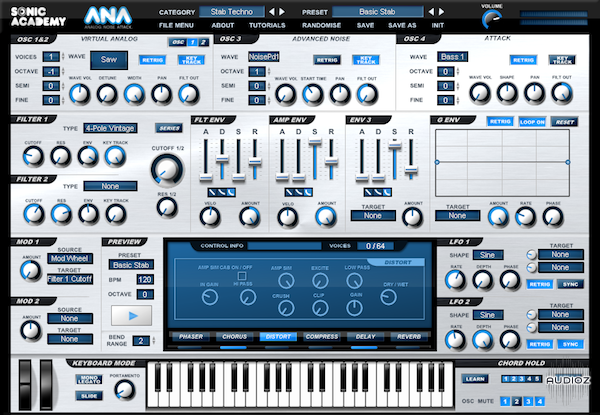The height and width of the screenshot is (415, 600).
Task: Click the large Cutoff 1/2 knob
Action: click(x=167, y=170)
